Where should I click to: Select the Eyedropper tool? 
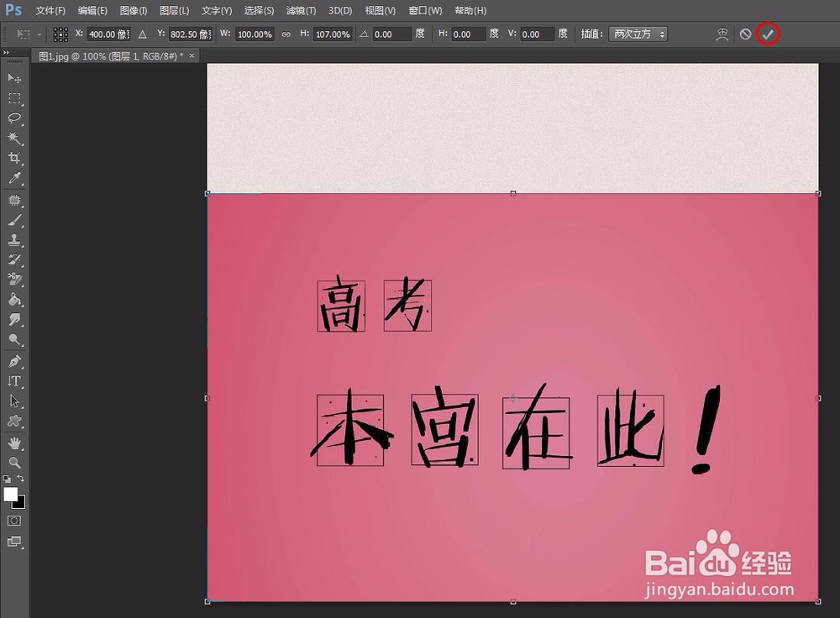click(14, 178)
